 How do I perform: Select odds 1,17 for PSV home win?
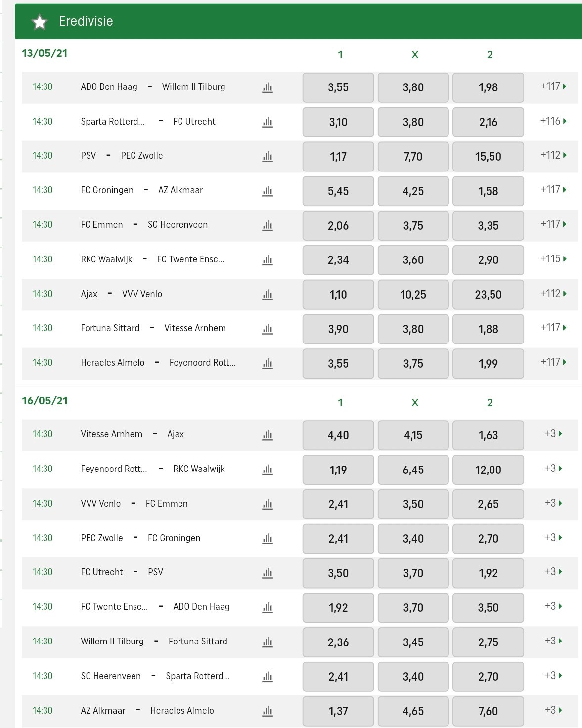click(x=338, y=157)
